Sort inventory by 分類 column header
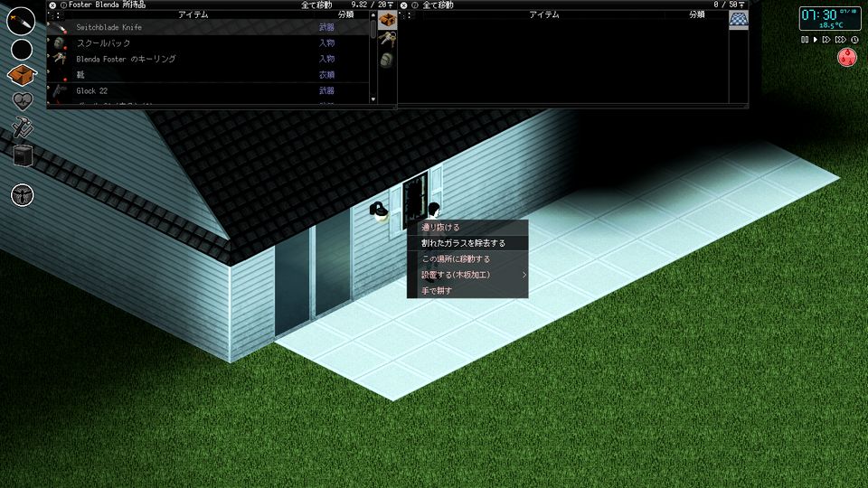This screenshot has width=868, height=488. [x=345, y=15]
